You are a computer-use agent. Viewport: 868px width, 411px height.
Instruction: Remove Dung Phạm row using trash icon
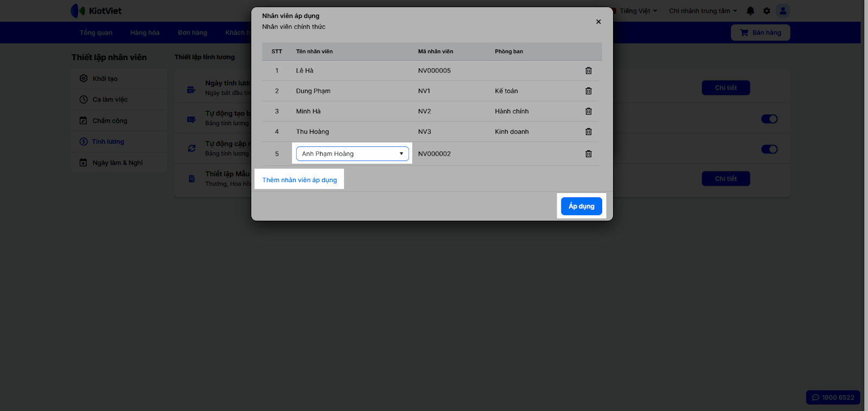point(589,91)
